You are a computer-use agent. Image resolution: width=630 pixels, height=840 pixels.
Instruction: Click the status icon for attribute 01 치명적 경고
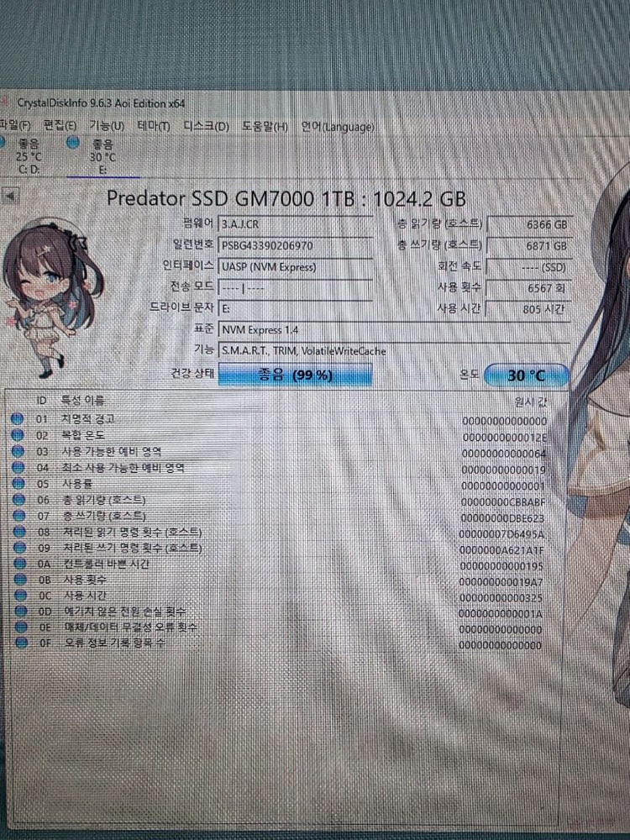pyautogui.click(x=17, y=419)
